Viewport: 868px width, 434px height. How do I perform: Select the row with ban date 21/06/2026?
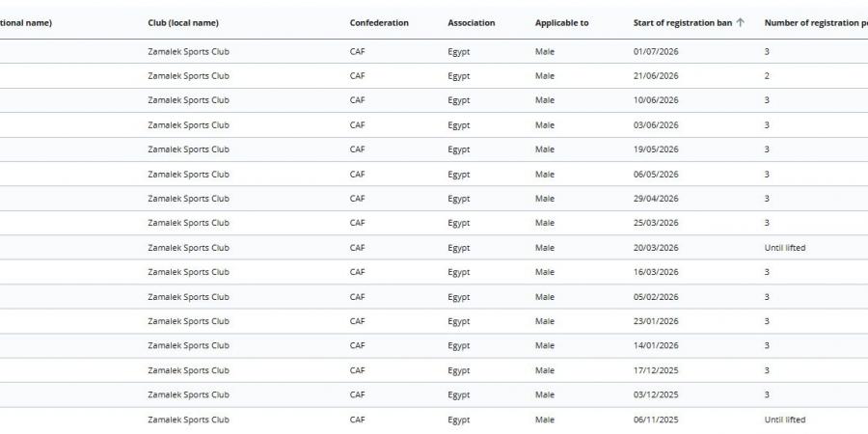point(434,76)
